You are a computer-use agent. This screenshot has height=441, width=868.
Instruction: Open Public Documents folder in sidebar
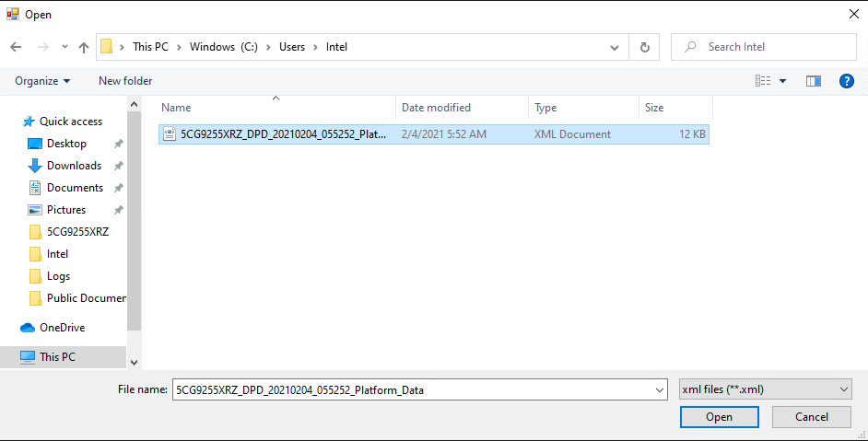click(x=87, y=298)
